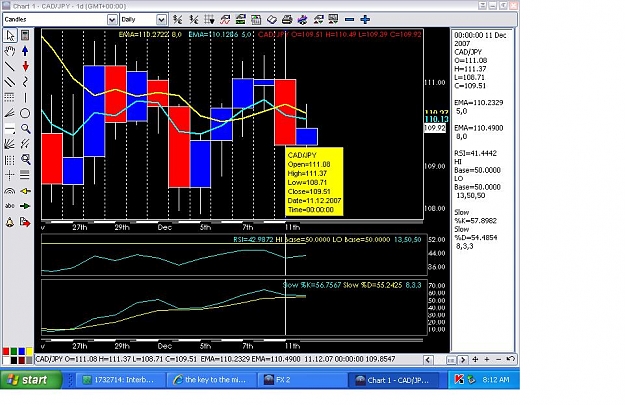
Task: Click the thin plus button in status bar
Action: click(x=487, y=359)
